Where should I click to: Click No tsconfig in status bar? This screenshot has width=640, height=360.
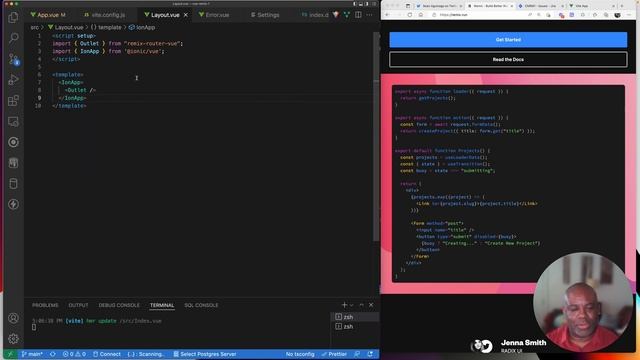(300, 354)
